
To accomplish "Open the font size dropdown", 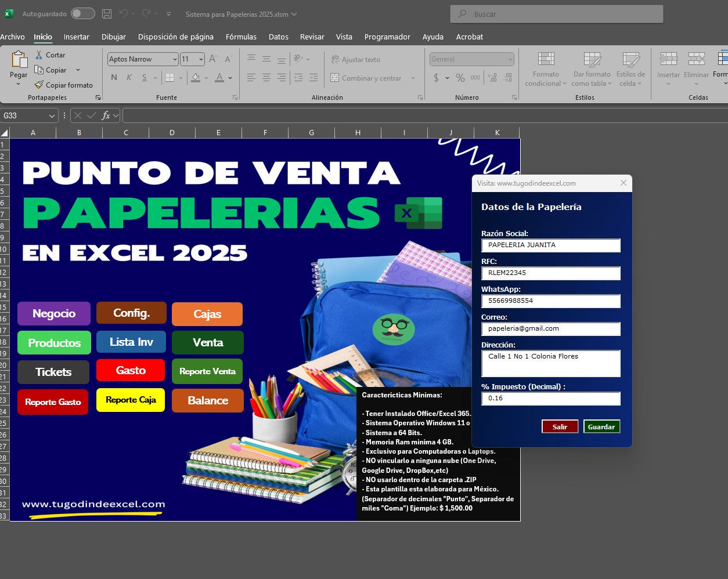I will click(x=201, y=59).
